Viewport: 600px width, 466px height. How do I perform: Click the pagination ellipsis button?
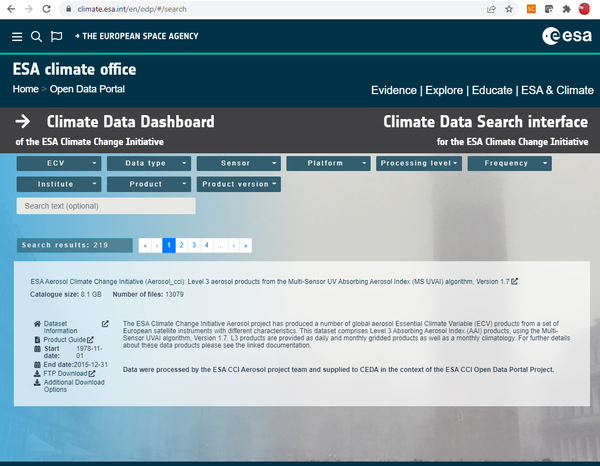tap(220, 245)
